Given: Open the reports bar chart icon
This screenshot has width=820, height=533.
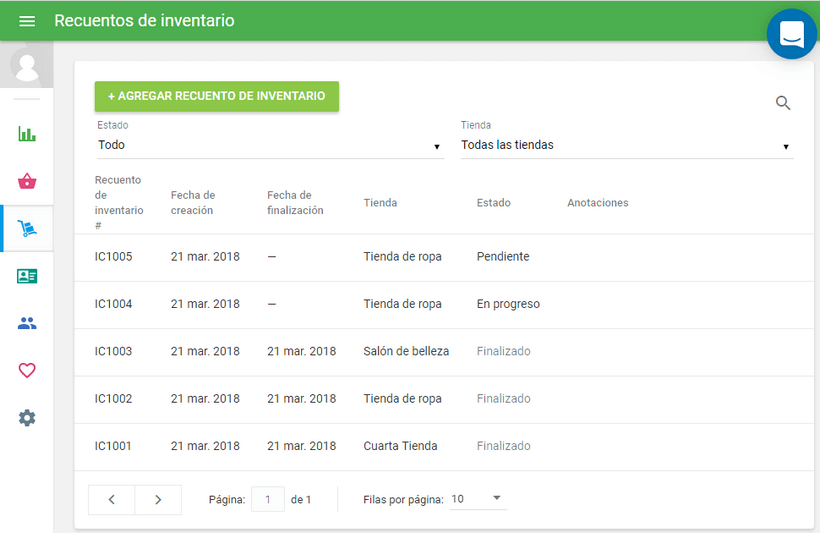Looking at the screenshot, I should click(x=27, y=134).
